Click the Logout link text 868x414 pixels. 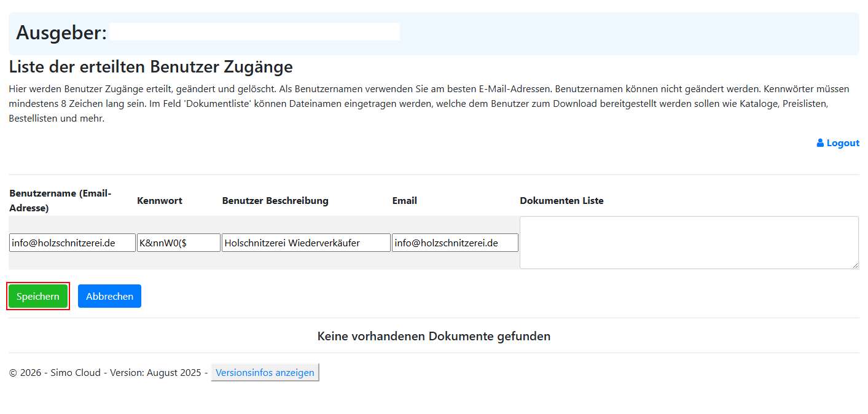[843, 143]
